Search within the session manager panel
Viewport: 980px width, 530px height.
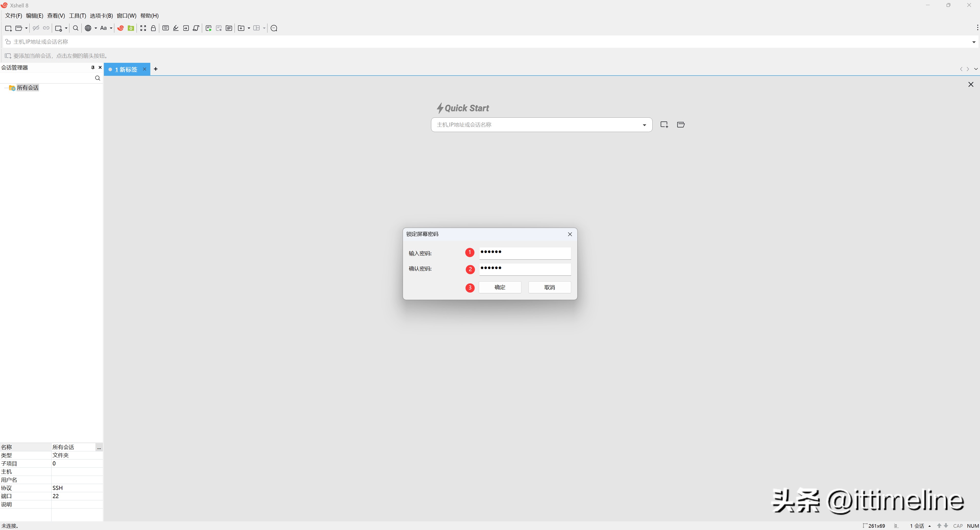coord(97,78)
